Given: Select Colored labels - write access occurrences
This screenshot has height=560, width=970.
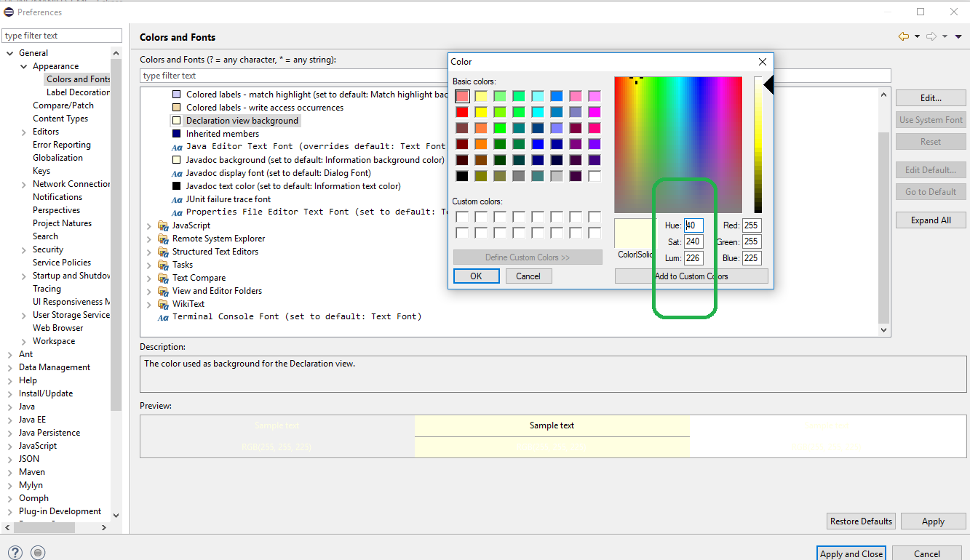Looking at the screenshot, I should point(258,108).
